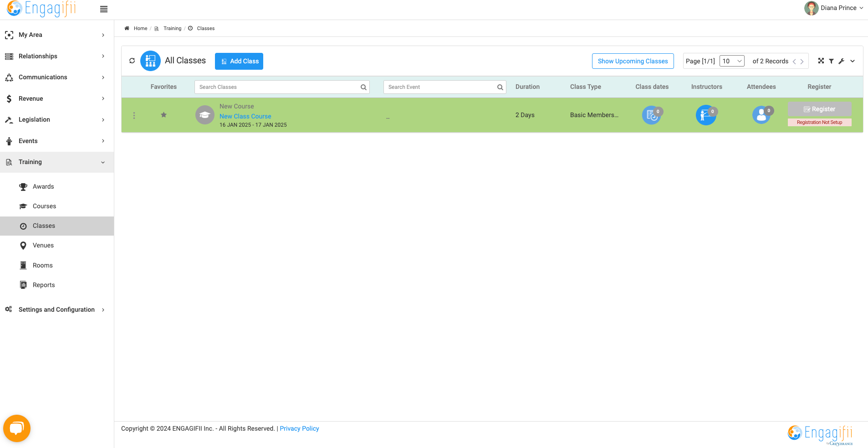Click Diana Prince's profile avatar
Screen dimensions: 868x448
point(811,8)
